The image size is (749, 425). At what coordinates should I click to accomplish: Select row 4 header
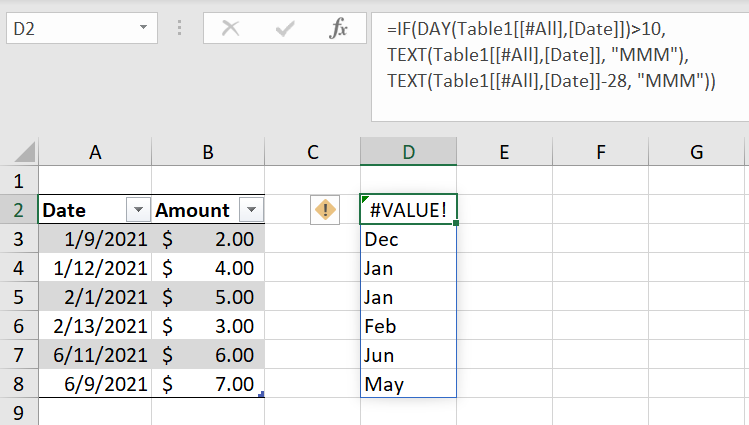(x=19, y=268)
